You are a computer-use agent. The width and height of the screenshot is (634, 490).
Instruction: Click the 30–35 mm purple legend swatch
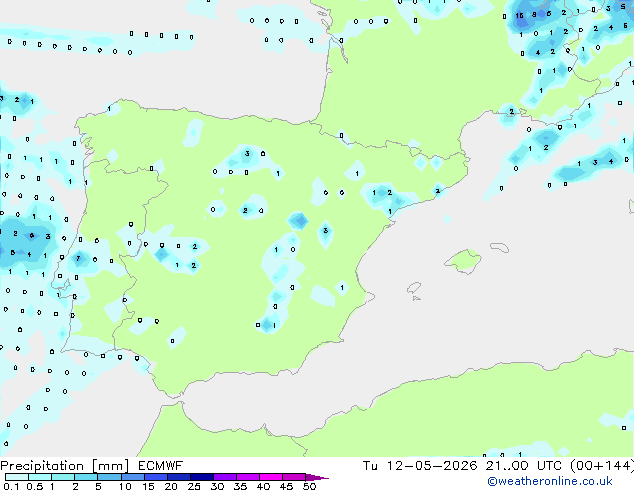(x=225, y=477)
